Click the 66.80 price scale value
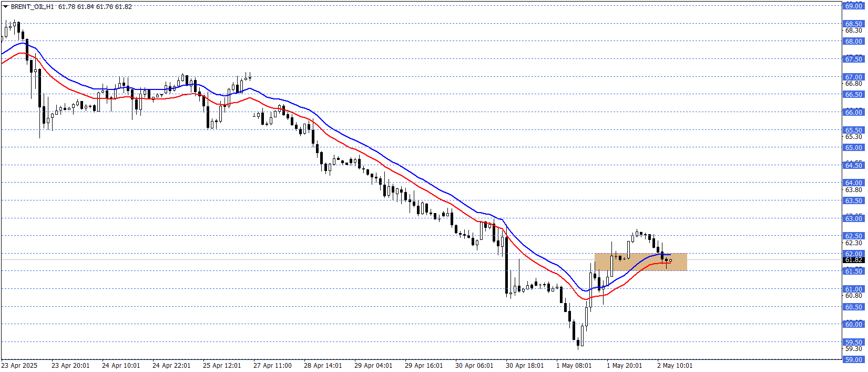Viewport: 868px width, 372px height. (854, 84)
